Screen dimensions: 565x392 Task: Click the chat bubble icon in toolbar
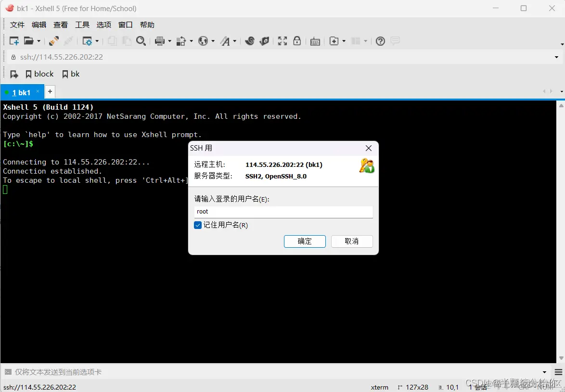click(395, 41)
